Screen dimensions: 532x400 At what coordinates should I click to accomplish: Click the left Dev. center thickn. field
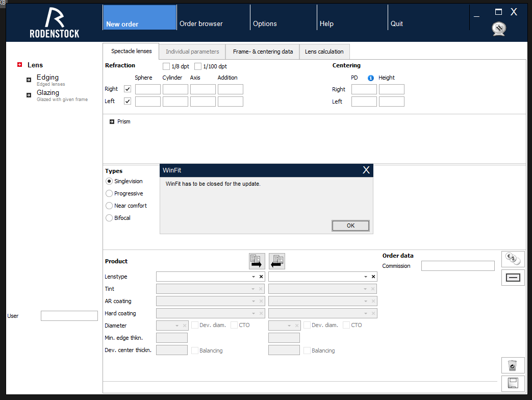[x=172, y=350]
